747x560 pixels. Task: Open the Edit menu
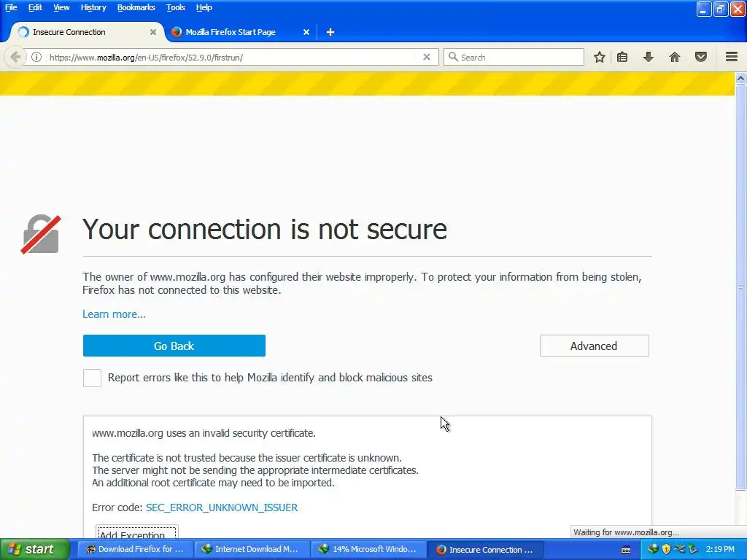[x=35, y=7]
